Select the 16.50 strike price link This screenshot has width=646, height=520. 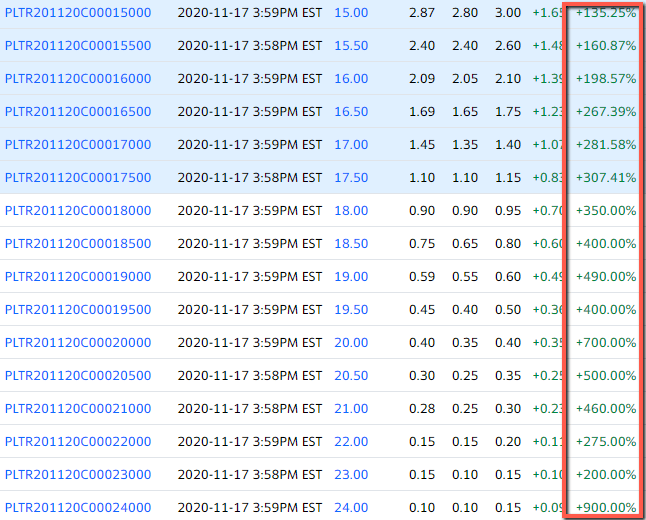351,112
